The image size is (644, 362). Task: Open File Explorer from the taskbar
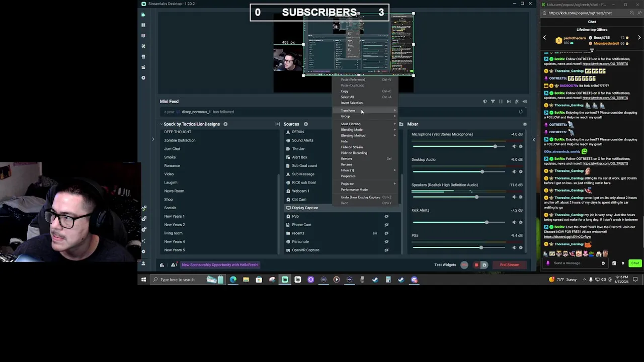click(246, 280)
